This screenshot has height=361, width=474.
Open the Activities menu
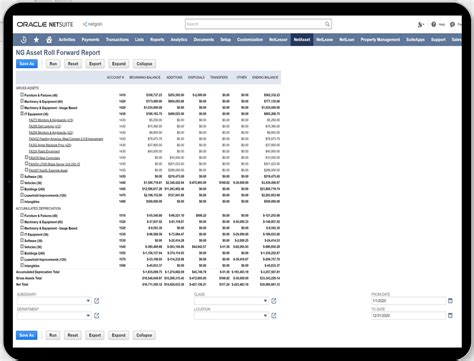pos(67,40)
